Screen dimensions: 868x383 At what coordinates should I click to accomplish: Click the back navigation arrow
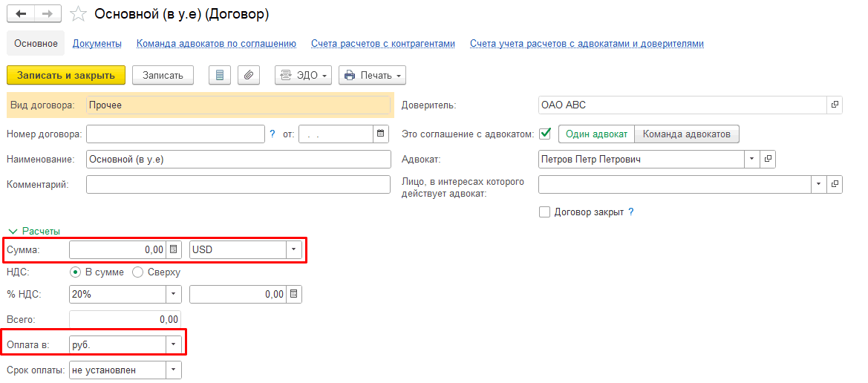coord(20,14)
